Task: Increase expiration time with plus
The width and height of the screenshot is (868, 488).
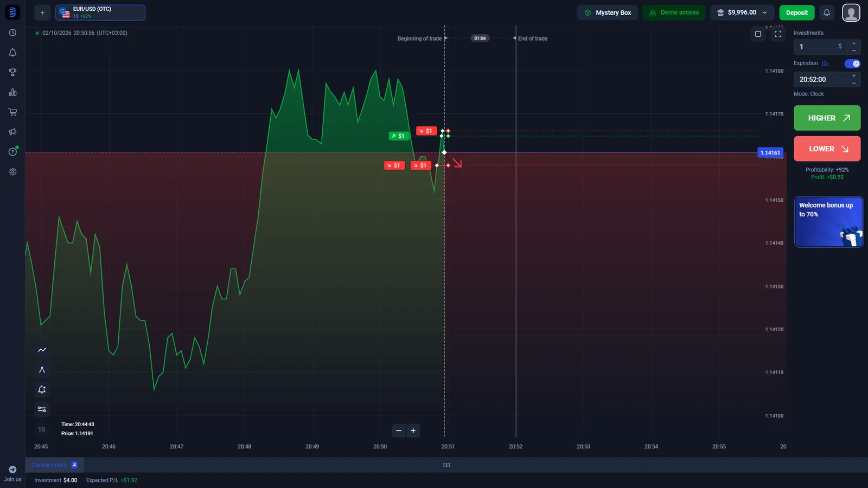Action: (854, 75)
